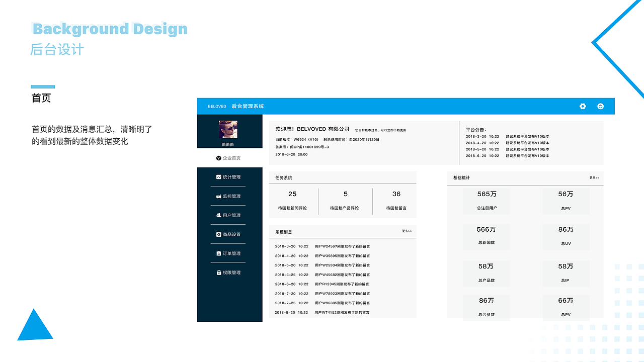The height and width of the screenshot is (362, 644).
Task: Click 更多>> in 系统消息 panel
Action: (407, 231)
